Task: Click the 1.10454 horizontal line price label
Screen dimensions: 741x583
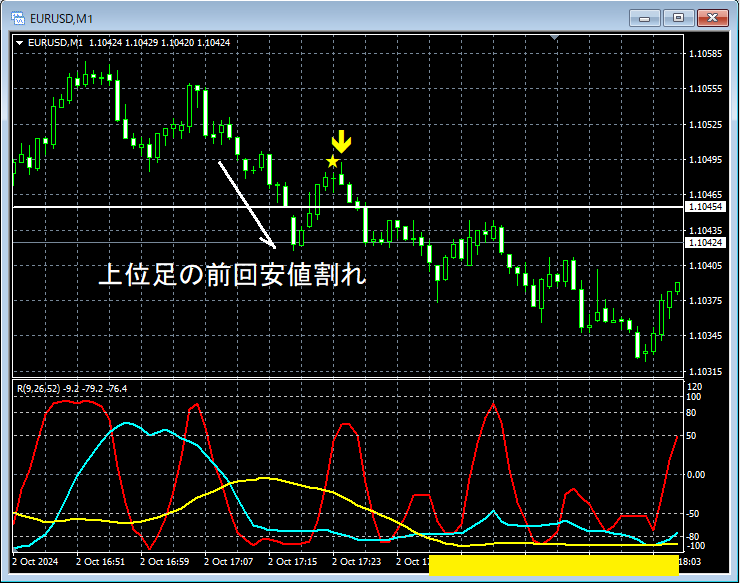Action: click(x=705, y=207)
